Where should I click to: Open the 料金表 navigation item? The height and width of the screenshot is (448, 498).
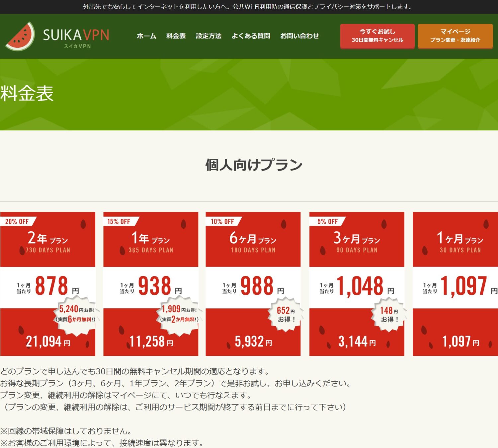(176, 36)
